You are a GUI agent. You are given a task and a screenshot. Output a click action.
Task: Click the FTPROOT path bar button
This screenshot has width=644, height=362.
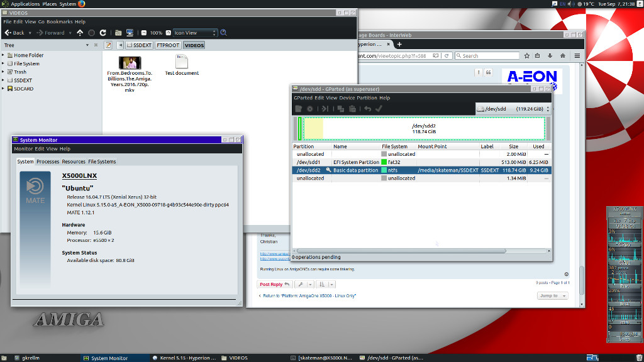[x=168, y=45]
